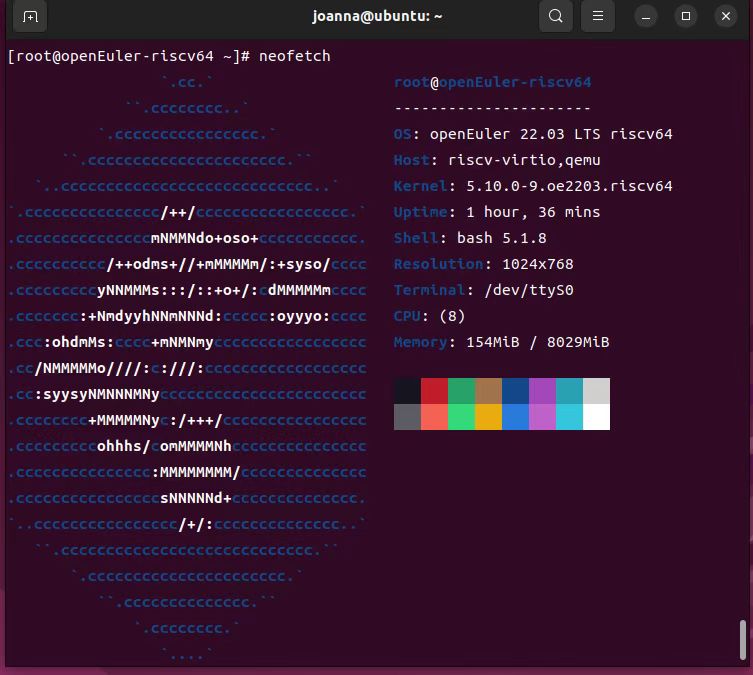Viewport: 753px width, 675px height.
Task: Click the dark green color block, top row
Action: pyautogui.click(x=462, y=391)
